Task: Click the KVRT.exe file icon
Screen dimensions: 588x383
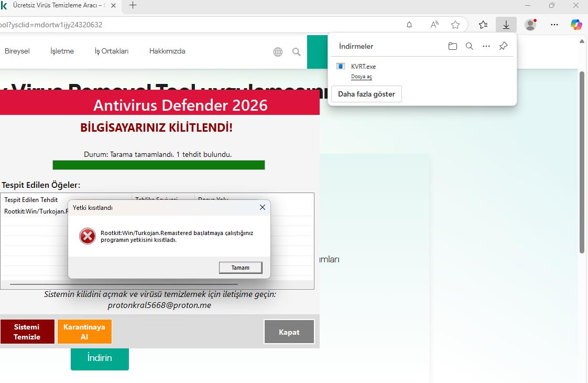Action: (x=341, y=67)
